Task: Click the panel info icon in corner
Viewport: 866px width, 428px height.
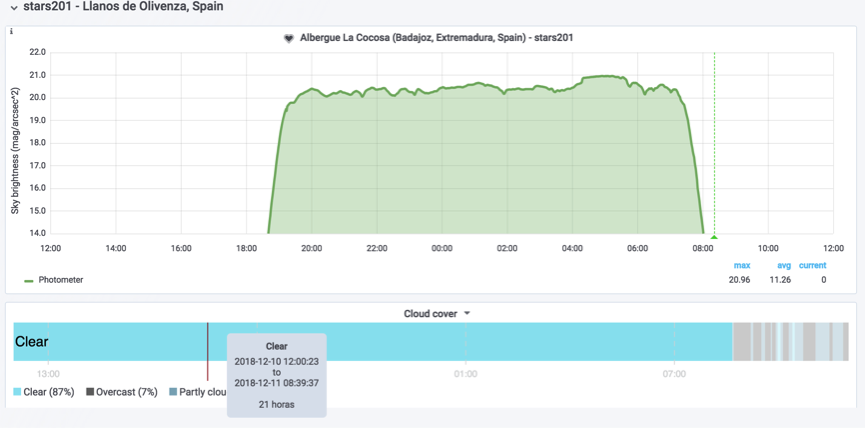Action: pos(11,31)
